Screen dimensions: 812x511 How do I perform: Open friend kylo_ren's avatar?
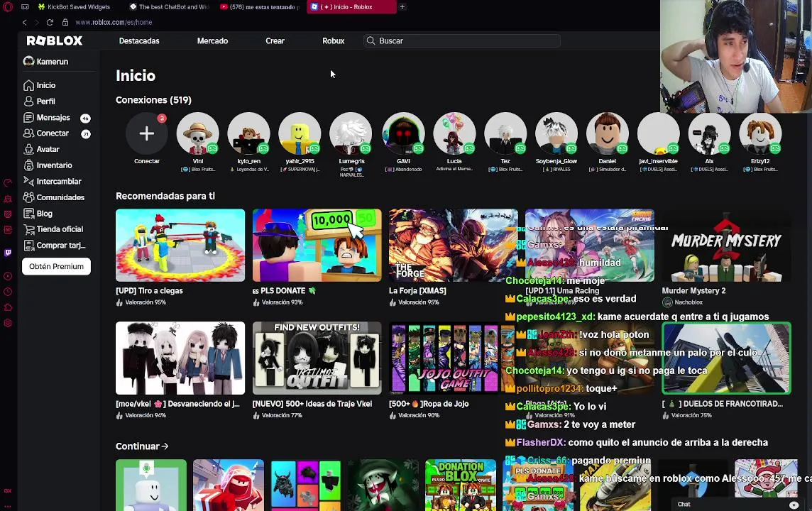point(248,133)
